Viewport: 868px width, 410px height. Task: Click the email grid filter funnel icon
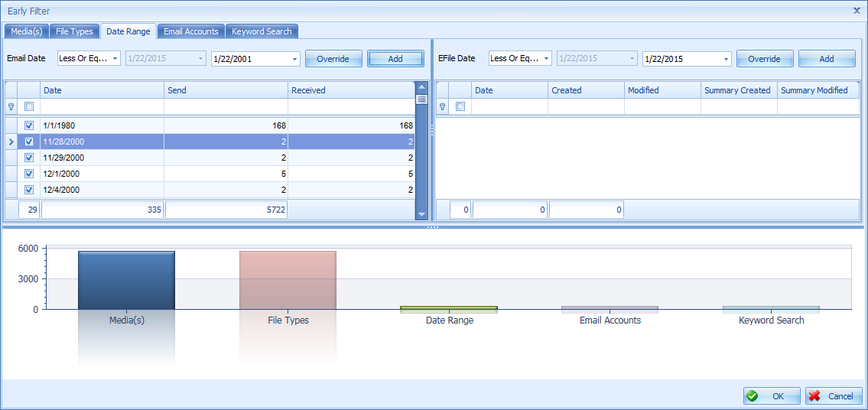pos(11,106)
